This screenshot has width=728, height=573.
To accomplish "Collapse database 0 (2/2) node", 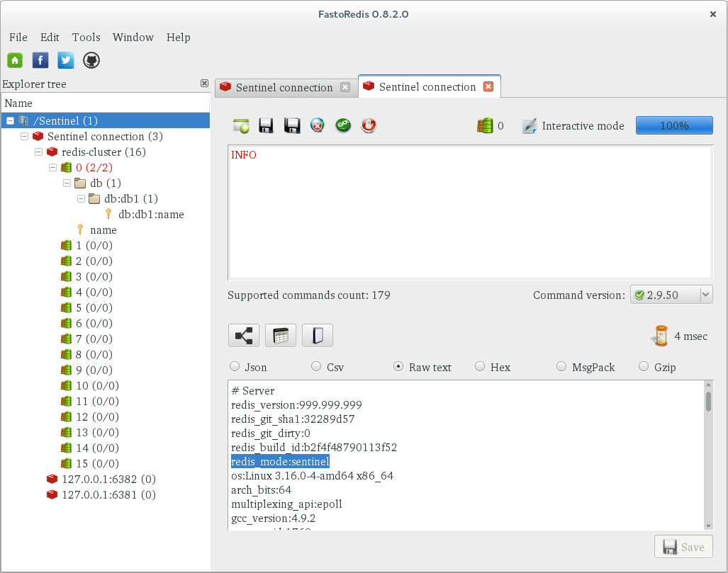I will click(53, 167).
